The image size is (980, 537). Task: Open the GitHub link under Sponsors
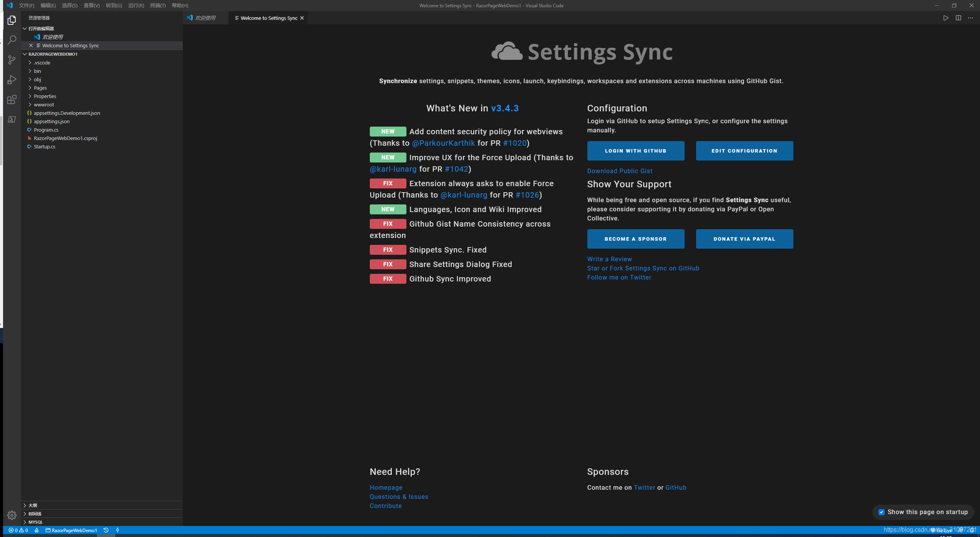(x=675, y=487)
